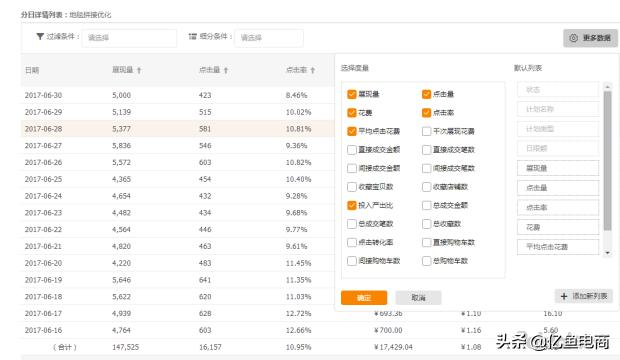Click the segment icon beside 细分条件
Screen dimensions: 620x360
193,36
